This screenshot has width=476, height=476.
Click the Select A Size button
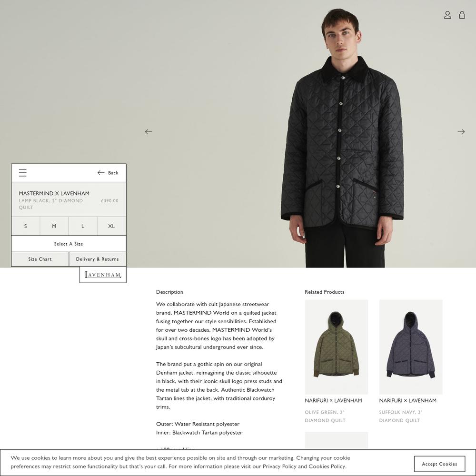pyautogui.click(x=69, y=244)
